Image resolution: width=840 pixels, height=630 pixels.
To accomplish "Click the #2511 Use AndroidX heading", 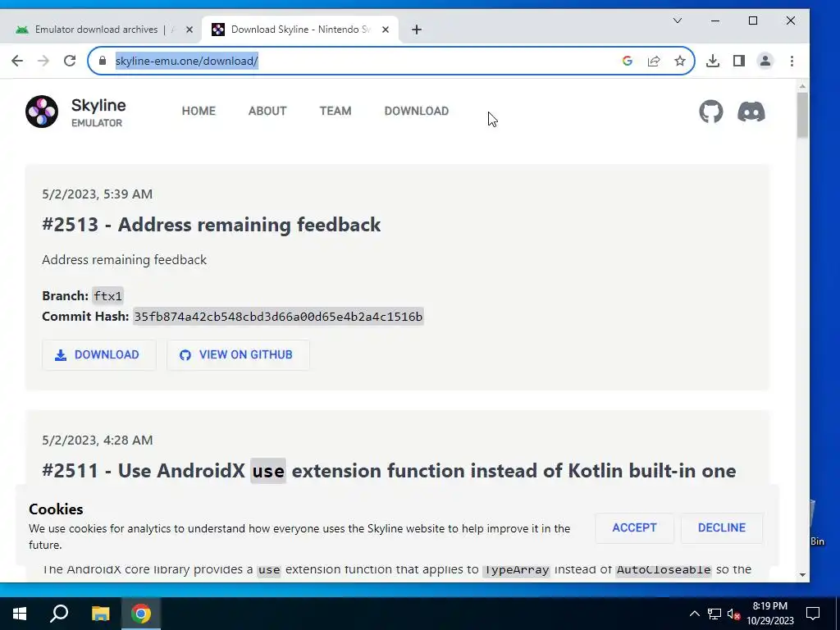I will [389, 471].
